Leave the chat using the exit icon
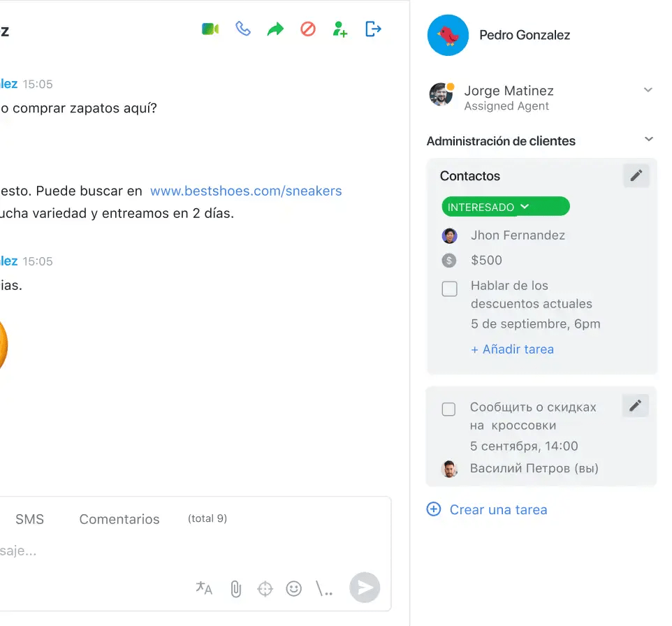The height and width of the screenshot is (626, 672). point(373,29)
